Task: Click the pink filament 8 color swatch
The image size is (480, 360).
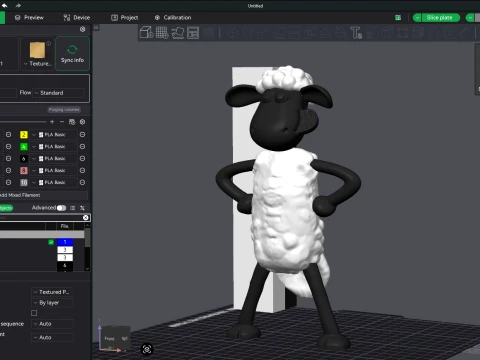Action: (x=24, y=170)
